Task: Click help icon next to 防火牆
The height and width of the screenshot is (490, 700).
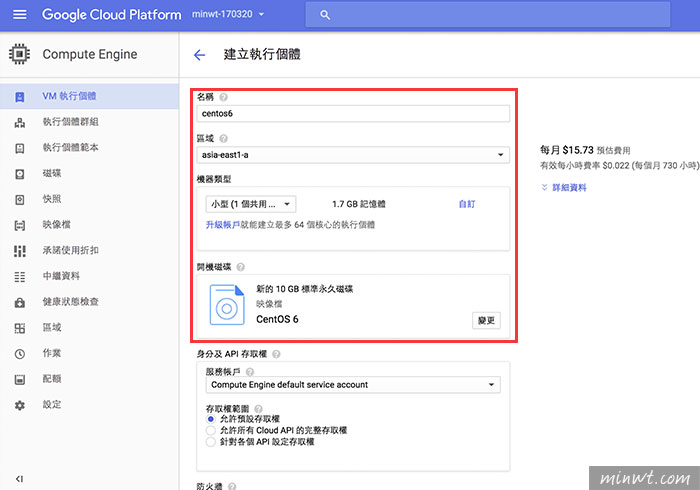Action: click(232, 486)
